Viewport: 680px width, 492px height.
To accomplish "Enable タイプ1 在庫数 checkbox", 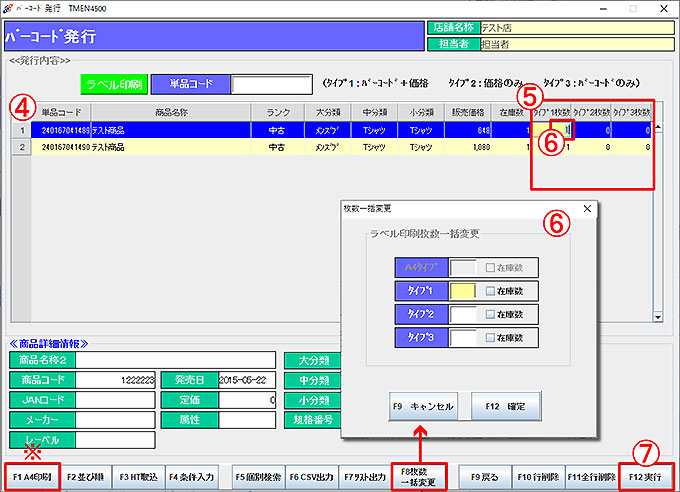I will tap(491, 291).
